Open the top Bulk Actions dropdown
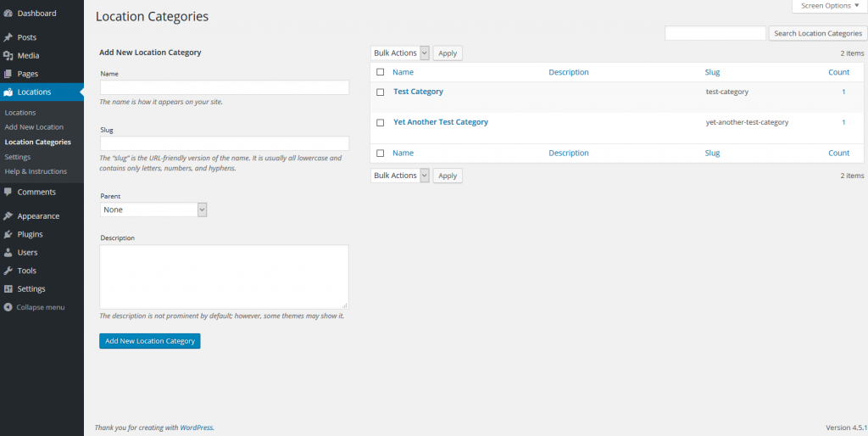The image size is (868, 436). [400, 53]
